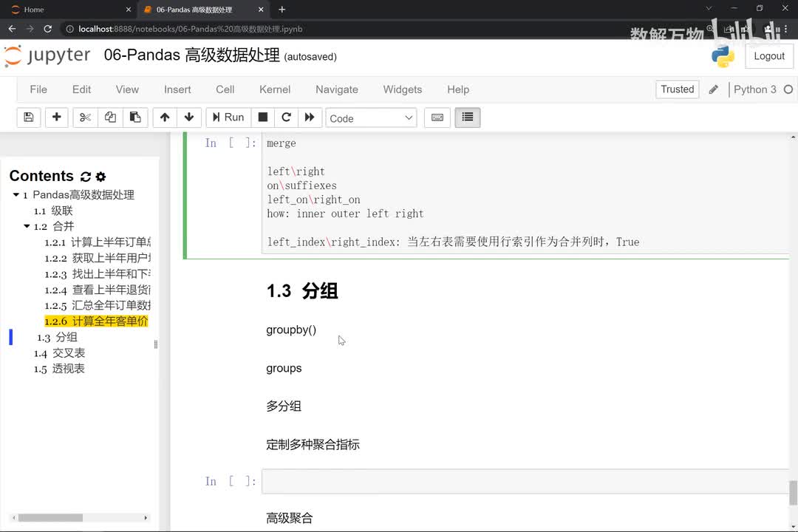Click the groups markdown text

point(284,368)
